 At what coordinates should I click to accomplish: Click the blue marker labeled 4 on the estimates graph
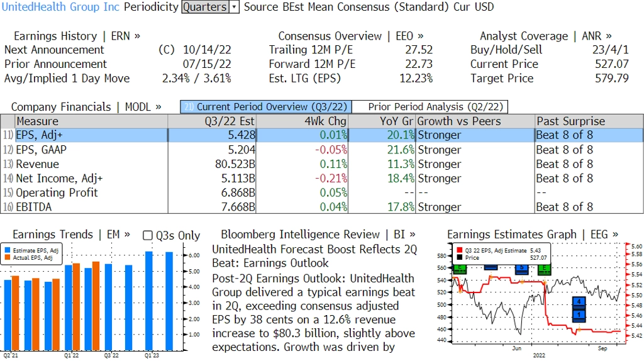coord(579,303)
